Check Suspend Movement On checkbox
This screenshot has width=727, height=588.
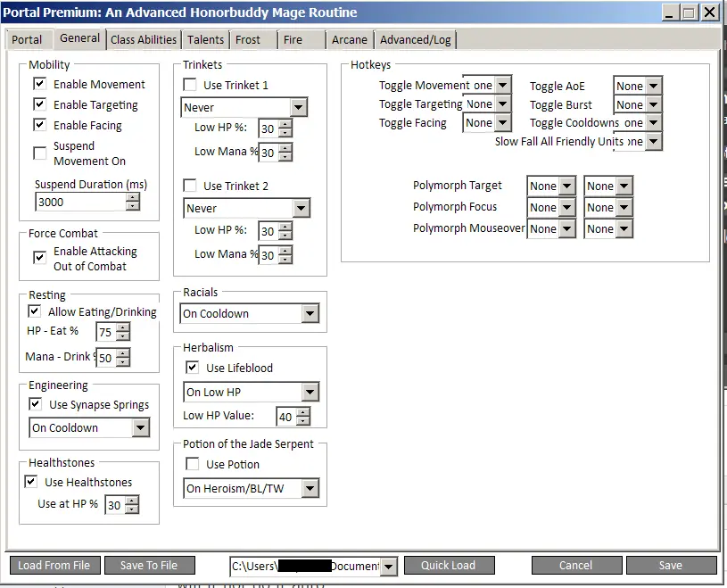pyautogui.click(x=40, y=153)
